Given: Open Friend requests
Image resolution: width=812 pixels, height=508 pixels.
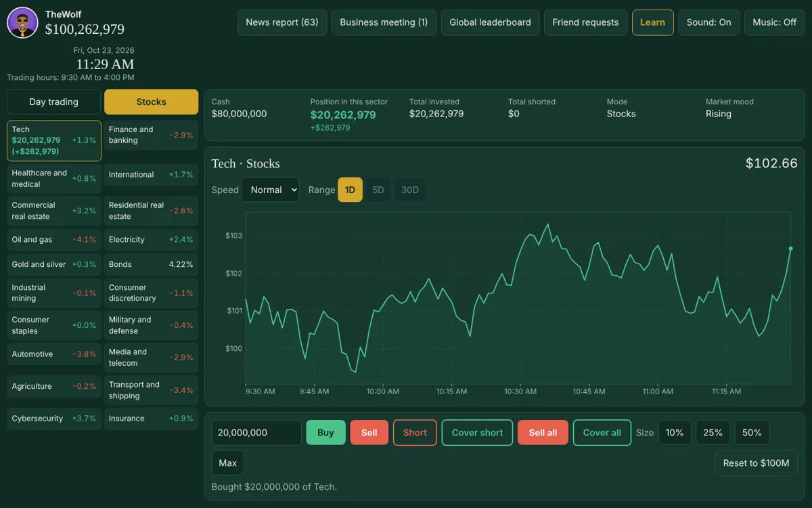Looking at the screenshot, I should pyautogui.click(x=585, y=22).
